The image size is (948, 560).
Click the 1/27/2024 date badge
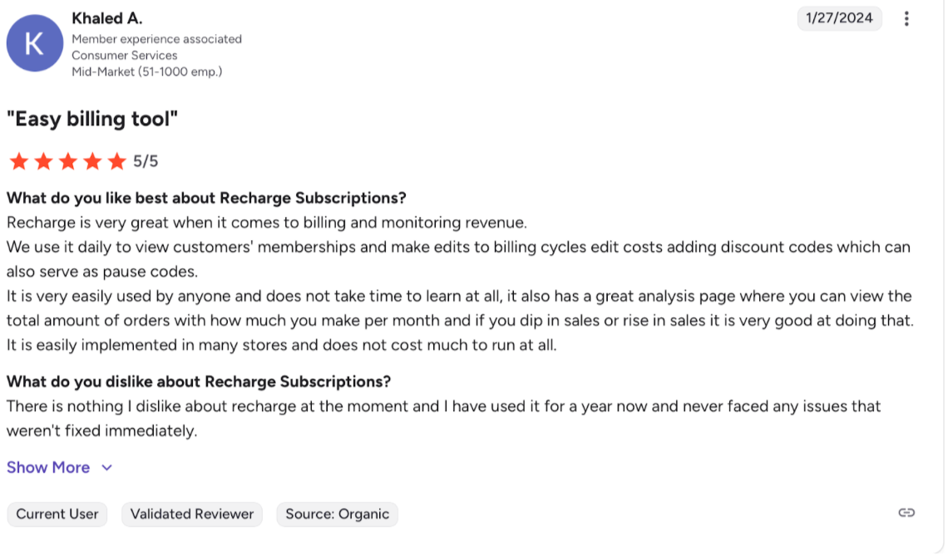pyautogui.click(x=839, y=18)
